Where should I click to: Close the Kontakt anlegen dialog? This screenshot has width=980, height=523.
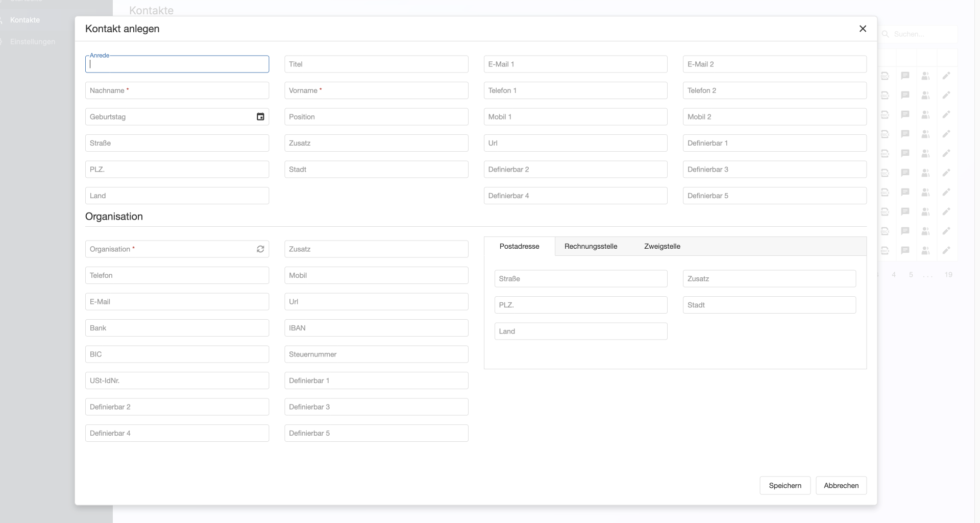click(x=863, y=29)
